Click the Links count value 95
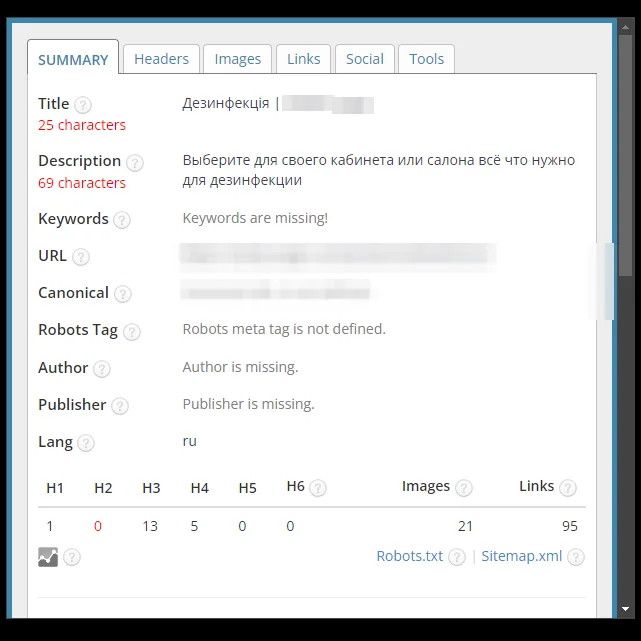641x641 pixels. (569, 526)
